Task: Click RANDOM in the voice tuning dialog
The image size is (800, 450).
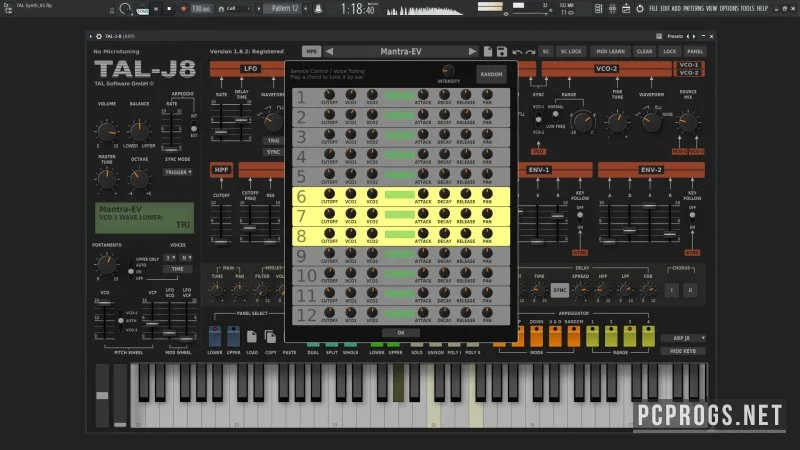Action: pos(491,74)
